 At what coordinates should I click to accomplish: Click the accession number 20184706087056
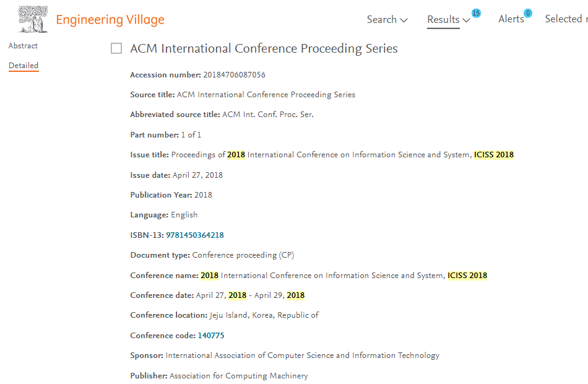(x=235, y=75)
